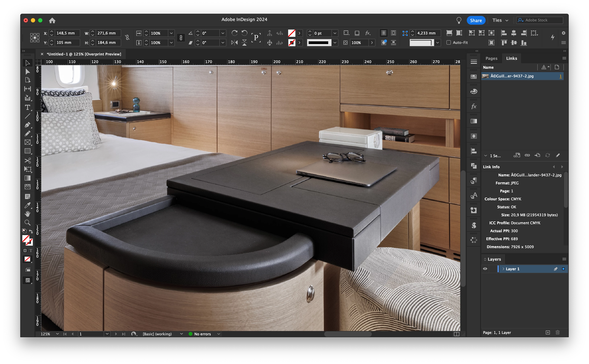Open the No errors preflight status

202,334
